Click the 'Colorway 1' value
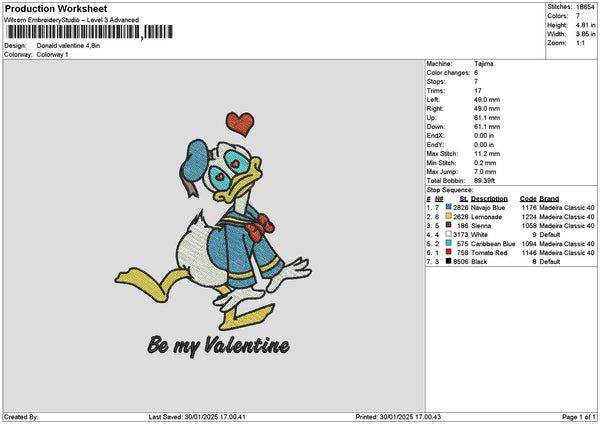The image size is (600, 424). click(52, 55)
